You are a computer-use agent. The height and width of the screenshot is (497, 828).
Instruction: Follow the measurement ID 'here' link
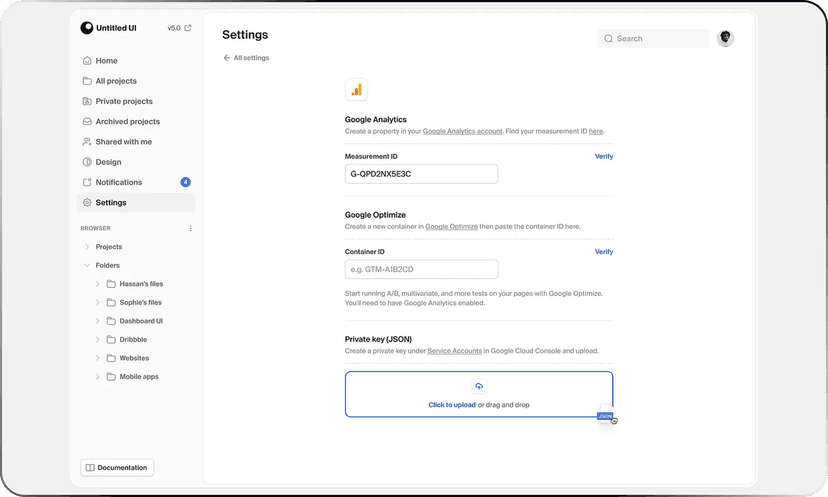coord(596,131)
